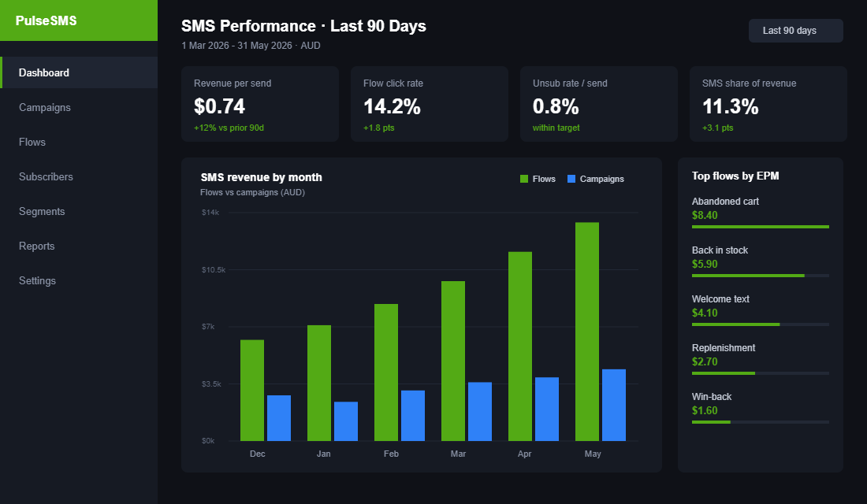Click the blue Campaigns bar for Feb
Screen dimensions: 867x504
click(x=413, y=416)
